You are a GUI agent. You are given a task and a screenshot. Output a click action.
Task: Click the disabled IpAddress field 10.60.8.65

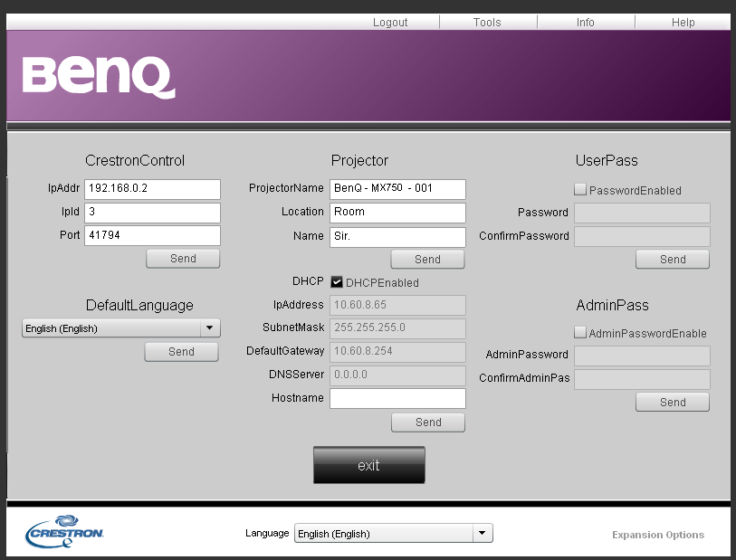pyautogui.click(x=397, y=305)
